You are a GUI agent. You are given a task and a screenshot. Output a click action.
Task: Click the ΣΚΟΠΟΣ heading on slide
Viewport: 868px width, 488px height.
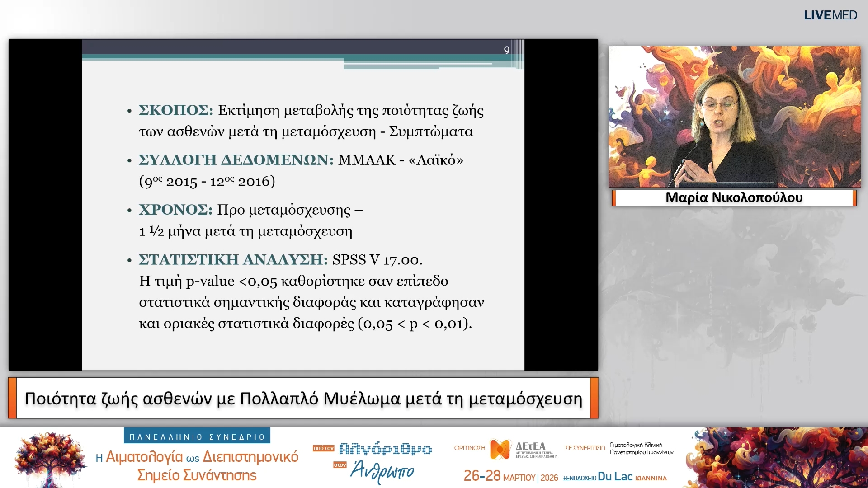(x=175, y=110)
